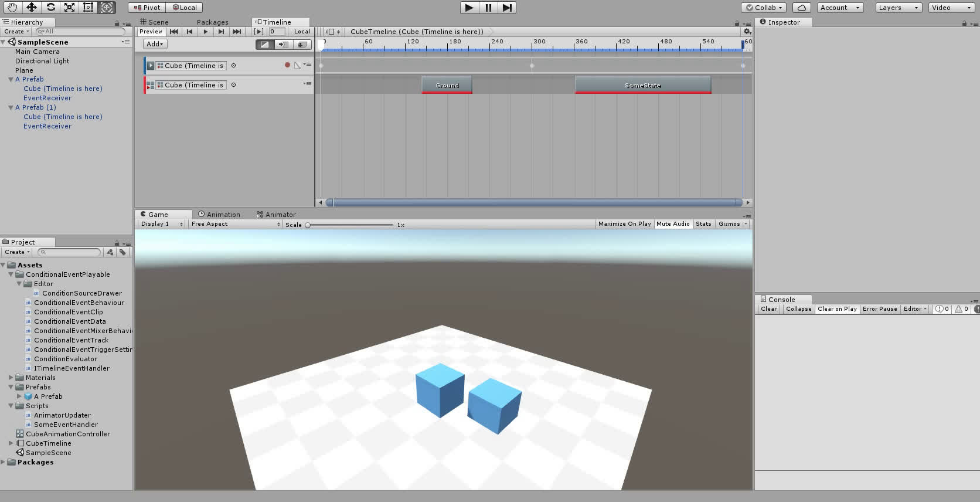The image size is (980, 502).
Task: Toggle Maximize On Play
Action: click(x=624, y=224)
